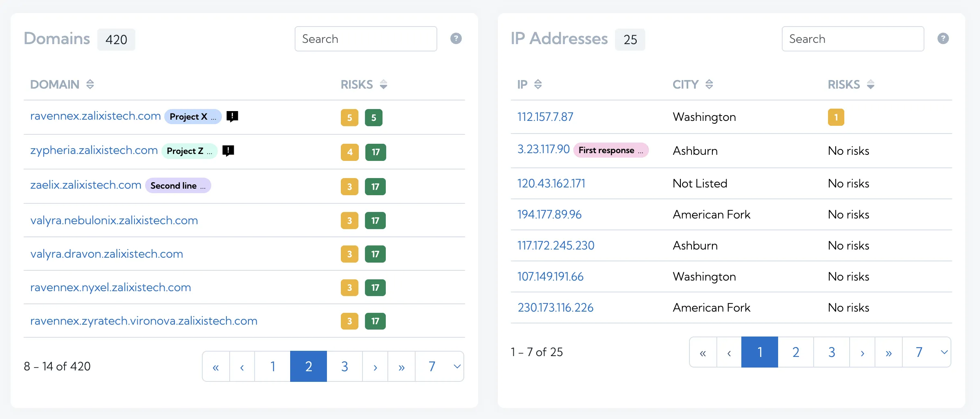Open zaelix.zalixistech.com domain link
The image size is (980, 419).
[x=86, y=185]
